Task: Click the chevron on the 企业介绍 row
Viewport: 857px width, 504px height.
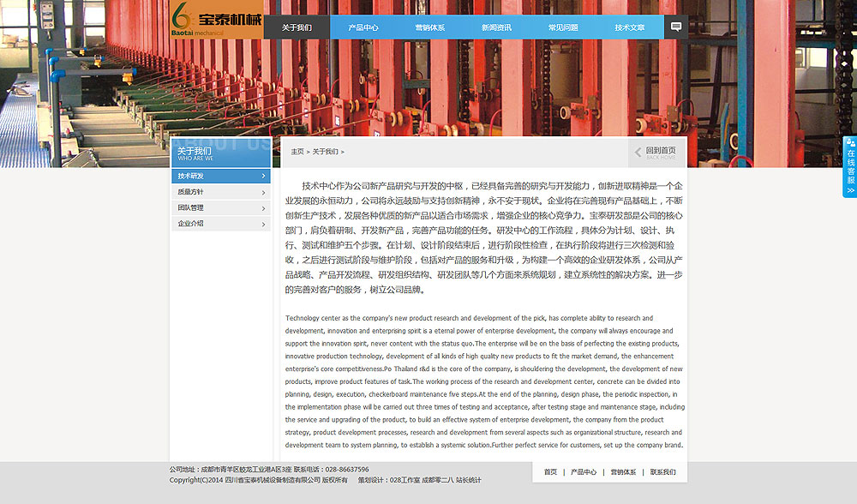Action: 263,224
